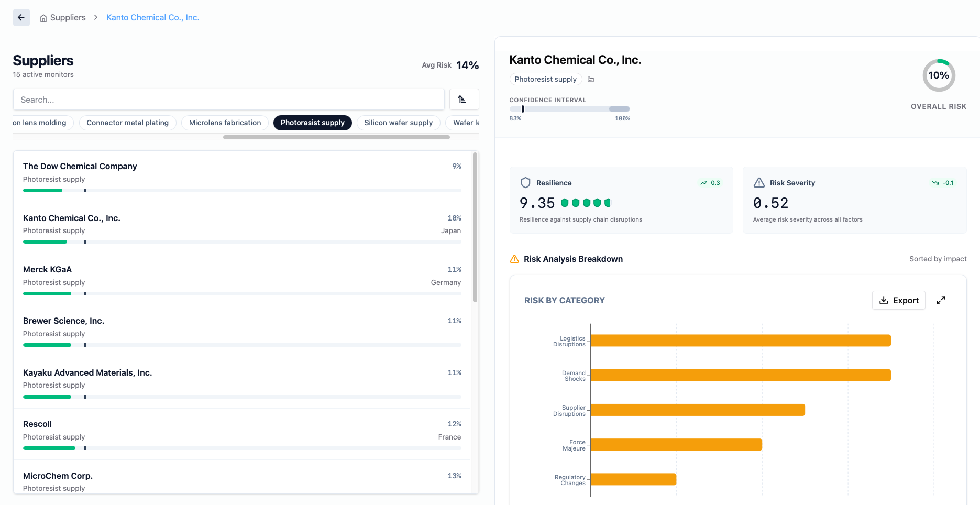Open the Sorted by impact option

pos(938,259)
